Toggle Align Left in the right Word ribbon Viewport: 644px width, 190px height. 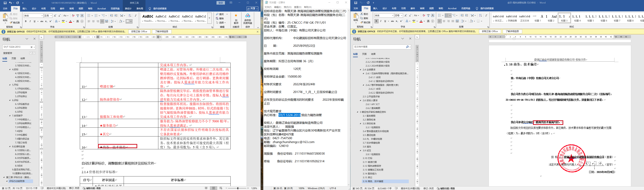[439, 21]
